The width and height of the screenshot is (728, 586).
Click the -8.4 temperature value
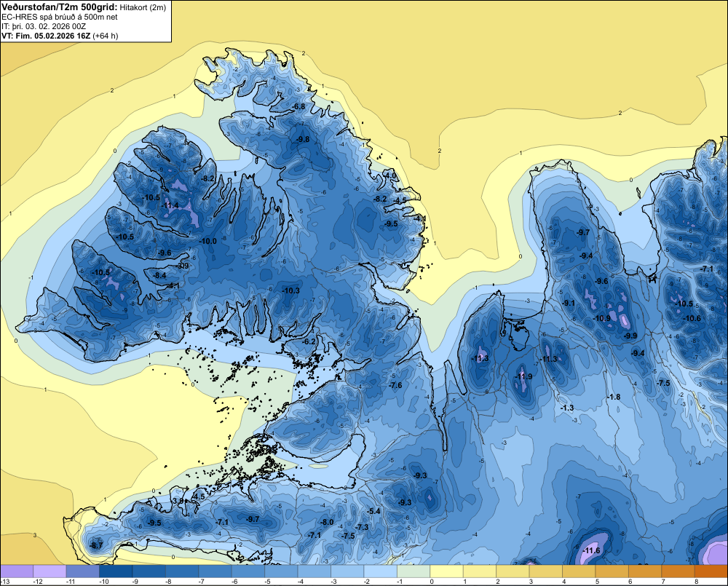(159, 275)
